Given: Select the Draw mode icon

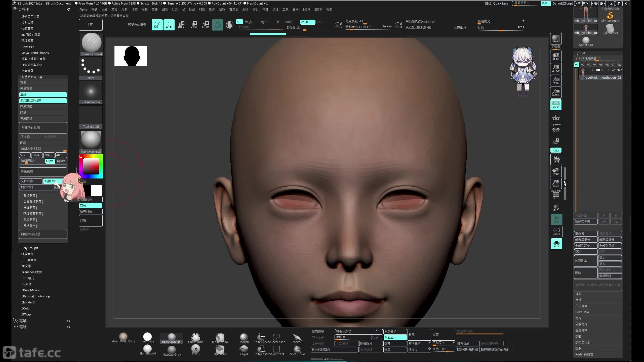Looking at the screenshot, I should 169,25.
